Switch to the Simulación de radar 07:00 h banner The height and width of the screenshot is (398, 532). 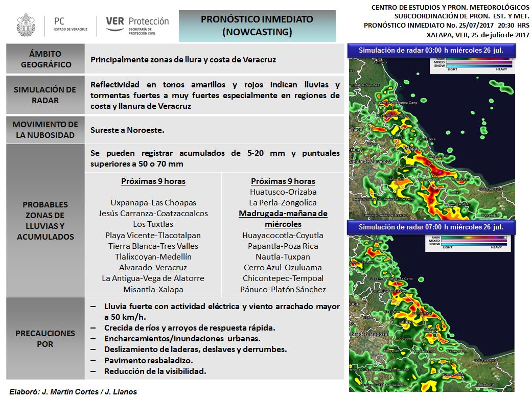coord(432,226)
